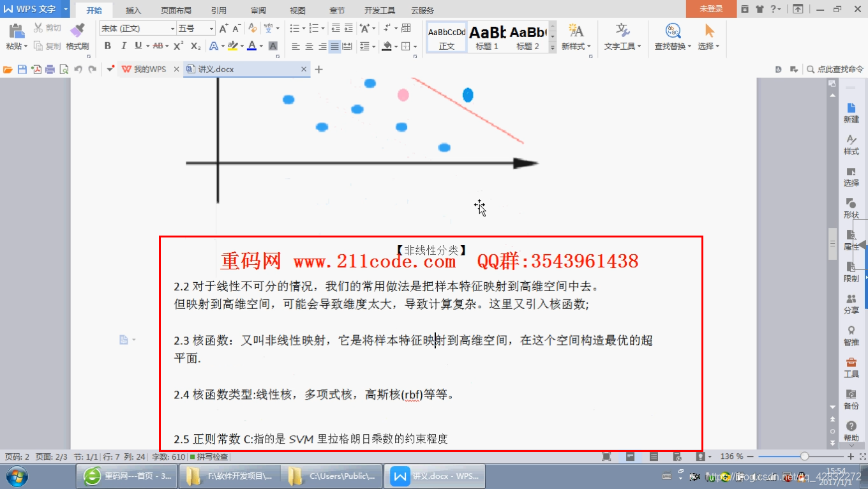The width and height of the screenshot is (868, 489).
Task: Close the 讲义.docx tab
Action: pyautogui.click(x=304, y=69)
